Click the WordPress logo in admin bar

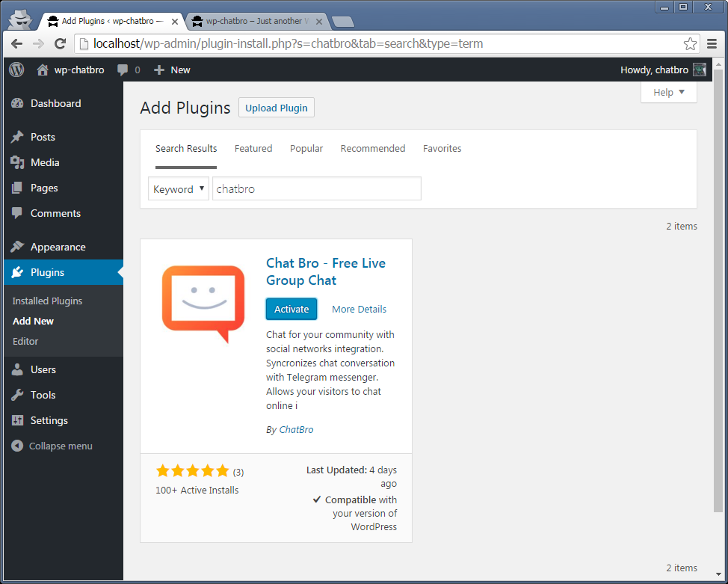pos(16,70)
